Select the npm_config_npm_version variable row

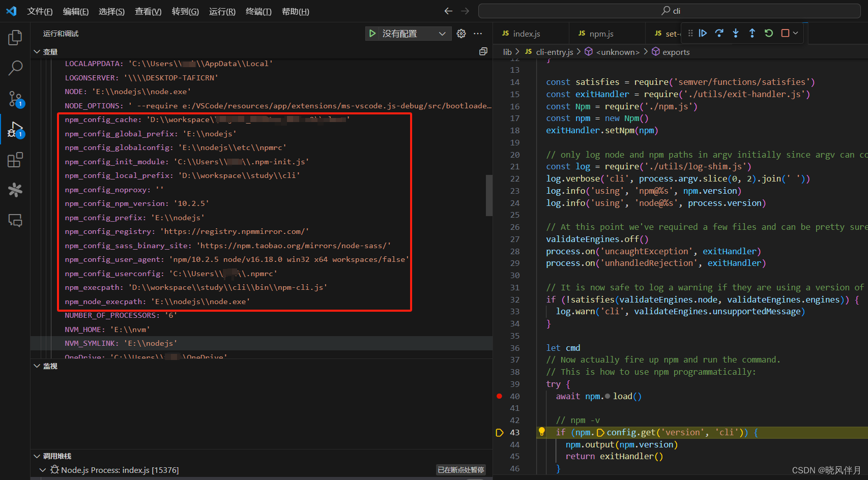[x=262, y=203]
